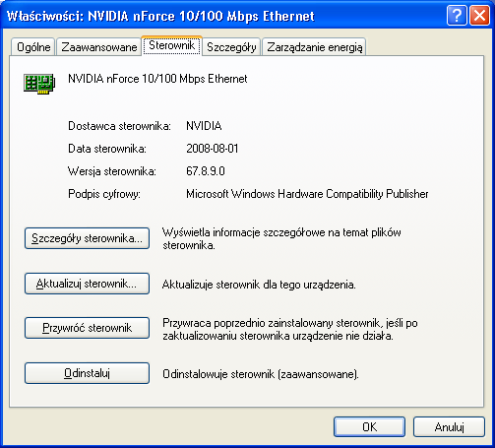Viewport: 495px width, 448px height.
Task: Open the Zarządzanie energią tab
Action: (x=314, y=47)
